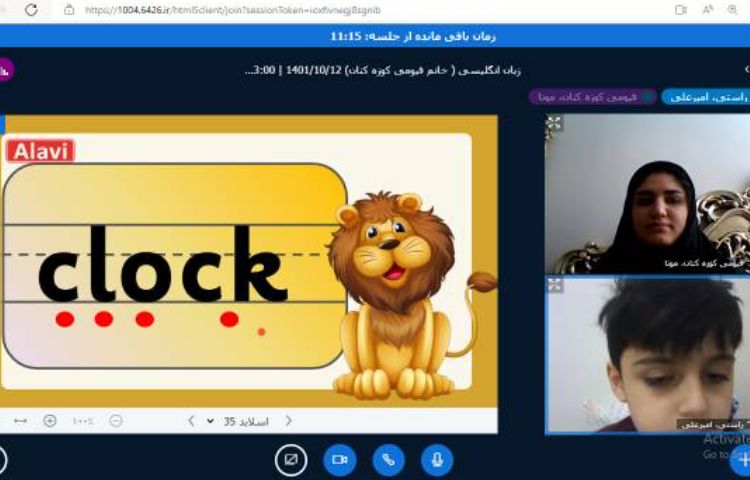Viewport: 750px width, 480px height.
Task: Click the zoom magnifier icon in the address bar
Action: (732, 10)
